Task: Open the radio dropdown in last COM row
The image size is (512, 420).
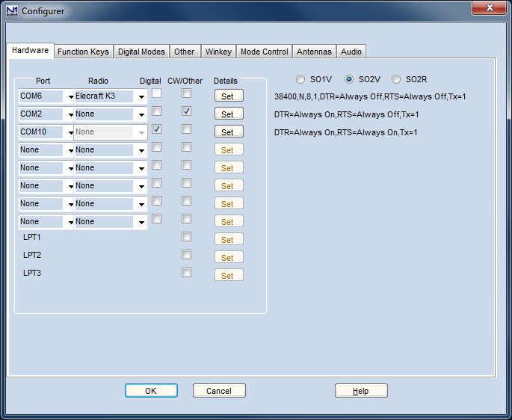Action: (x=141, y=223)
